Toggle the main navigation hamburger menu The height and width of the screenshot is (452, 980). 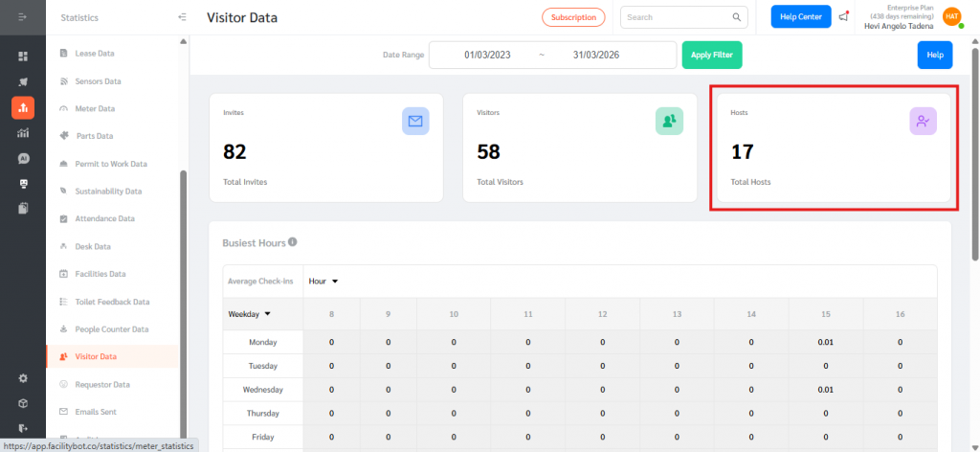click(x=23, y=17)
